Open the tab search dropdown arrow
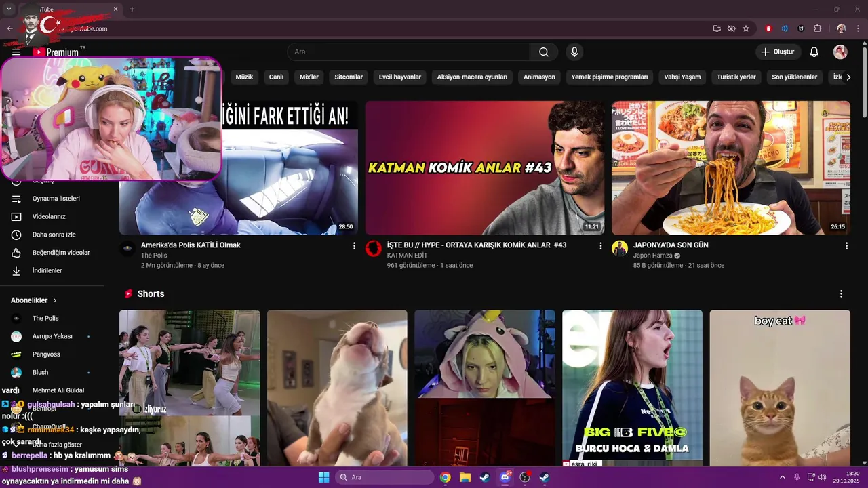The image size is (868, 488). (9, 9)
